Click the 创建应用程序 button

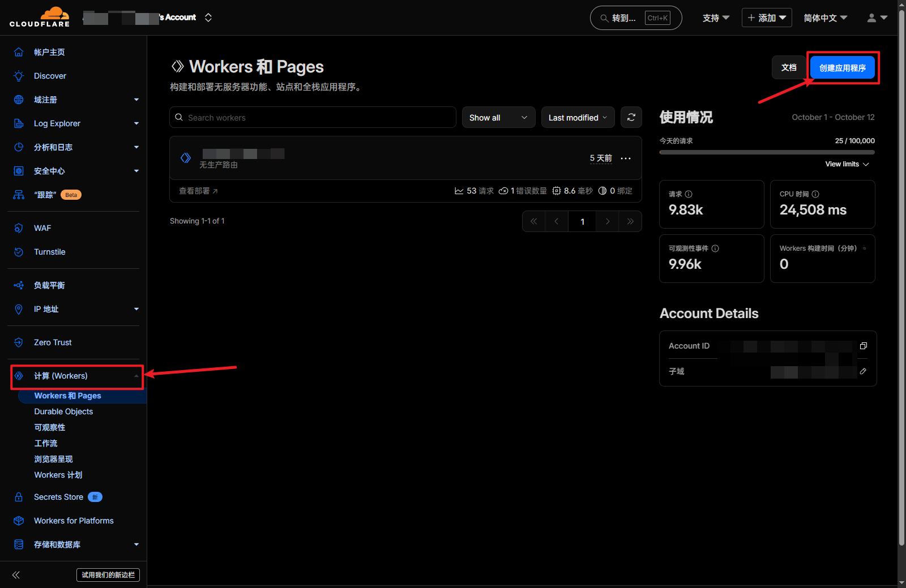click(841, 67)
